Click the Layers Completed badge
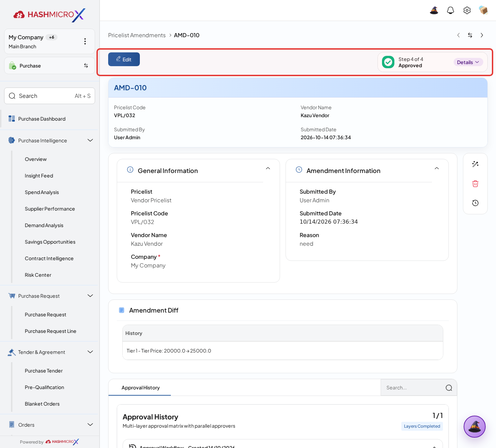496x448 pixels. point(422,426)
